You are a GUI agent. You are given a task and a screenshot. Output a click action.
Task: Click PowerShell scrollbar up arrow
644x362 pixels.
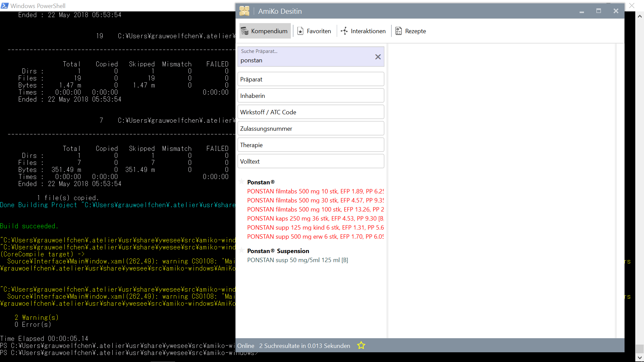(640, 16)
